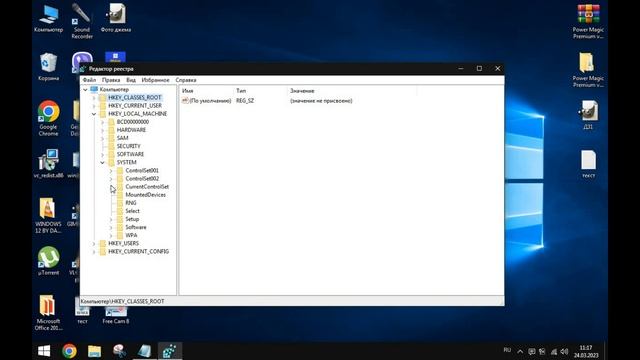The width and height of the screenshot is (640, 360).
Task: Open the Google Chrome desktop shortcut
Action: tap(49, 118)
